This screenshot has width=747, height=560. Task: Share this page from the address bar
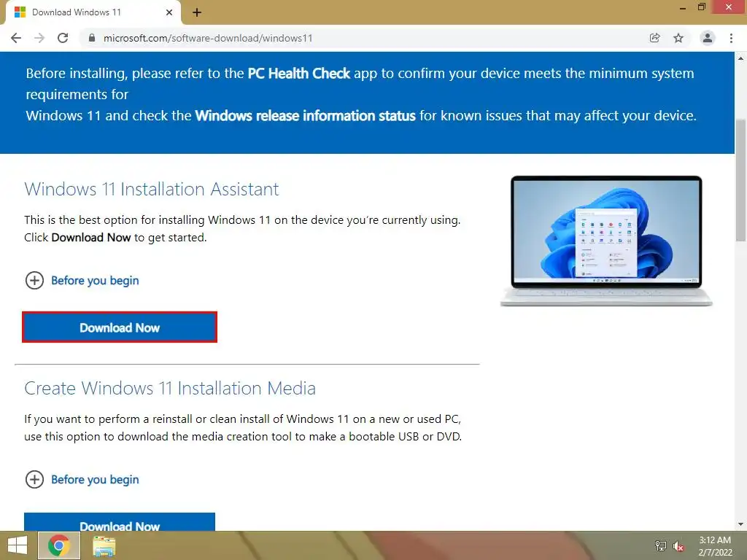655,38
